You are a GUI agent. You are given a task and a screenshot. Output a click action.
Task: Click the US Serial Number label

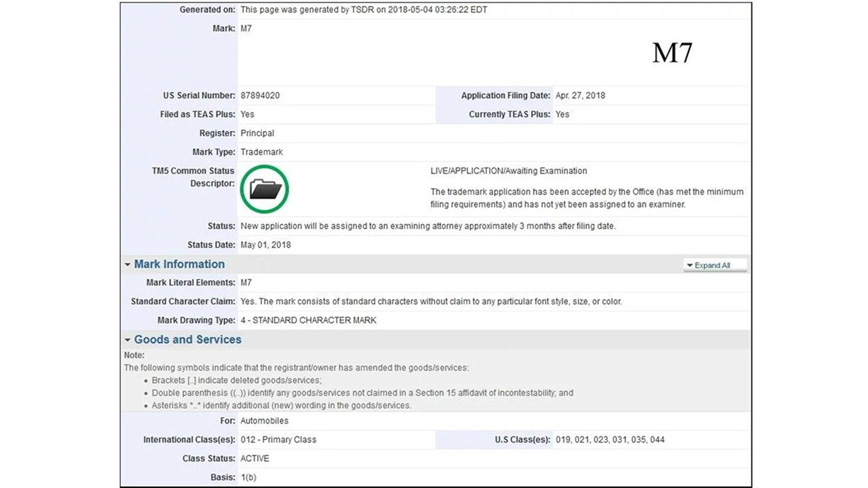(x=199, y=95)
